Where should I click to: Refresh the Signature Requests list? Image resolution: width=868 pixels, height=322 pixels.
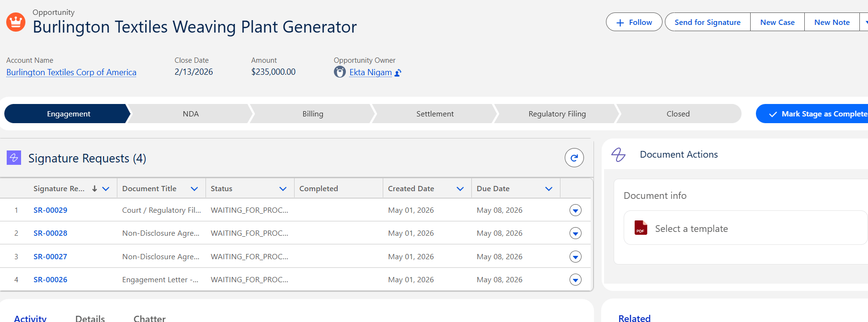(x=574, y=158)
